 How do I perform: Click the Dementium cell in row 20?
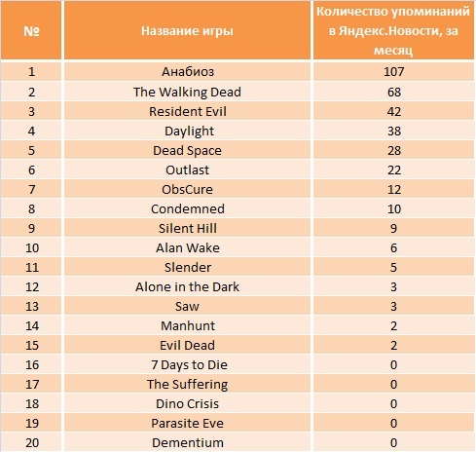pos(187,442)
